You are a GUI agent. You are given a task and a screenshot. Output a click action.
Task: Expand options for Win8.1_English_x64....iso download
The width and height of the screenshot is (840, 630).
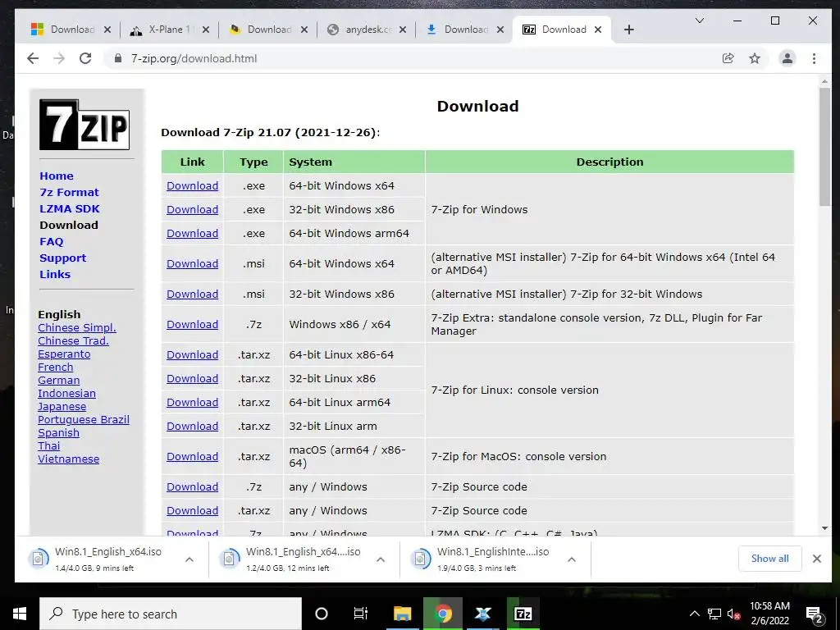point(381,559)
